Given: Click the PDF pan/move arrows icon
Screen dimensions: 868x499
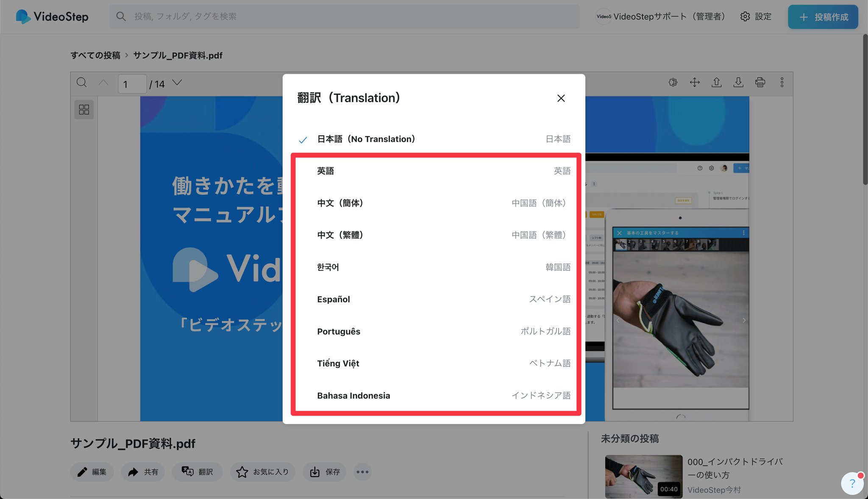Looking at the screenshot, I should [695, 82].
